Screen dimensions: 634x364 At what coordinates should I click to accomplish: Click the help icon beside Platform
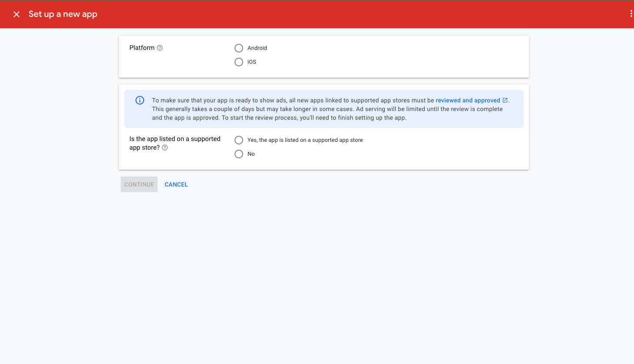pos(160,48)
